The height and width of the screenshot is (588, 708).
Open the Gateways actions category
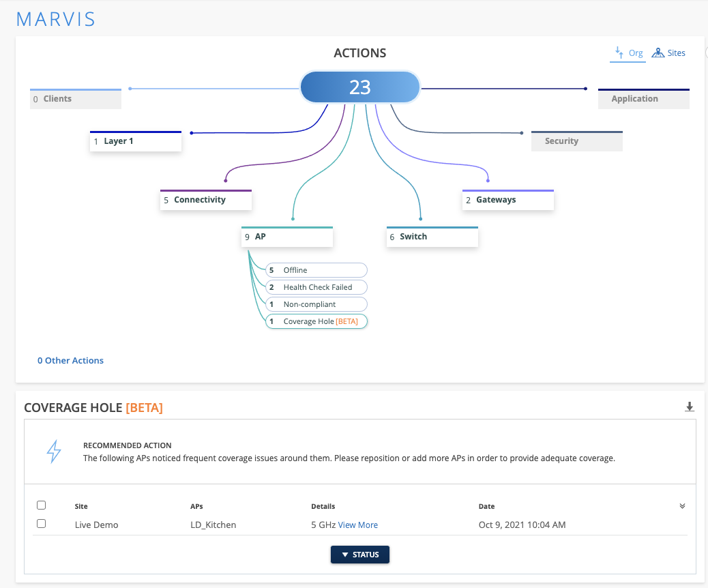pos(507,200)
